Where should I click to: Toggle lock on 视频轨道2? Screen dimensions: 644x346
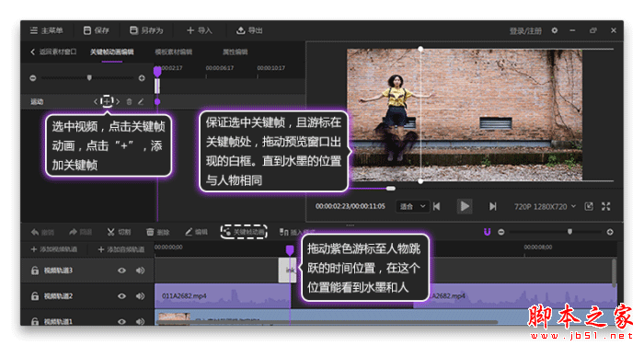(35, 296)
